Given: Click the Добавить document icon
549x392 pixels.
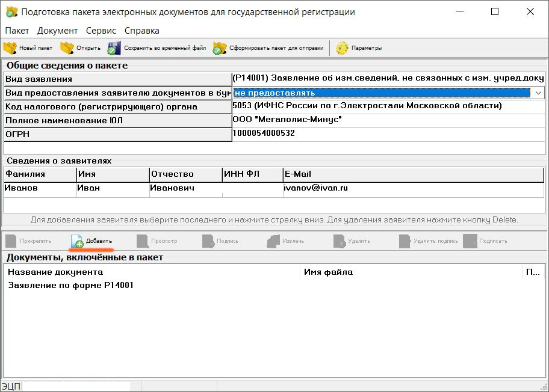Looking at the screenshot, I should (x=78, y=241).
